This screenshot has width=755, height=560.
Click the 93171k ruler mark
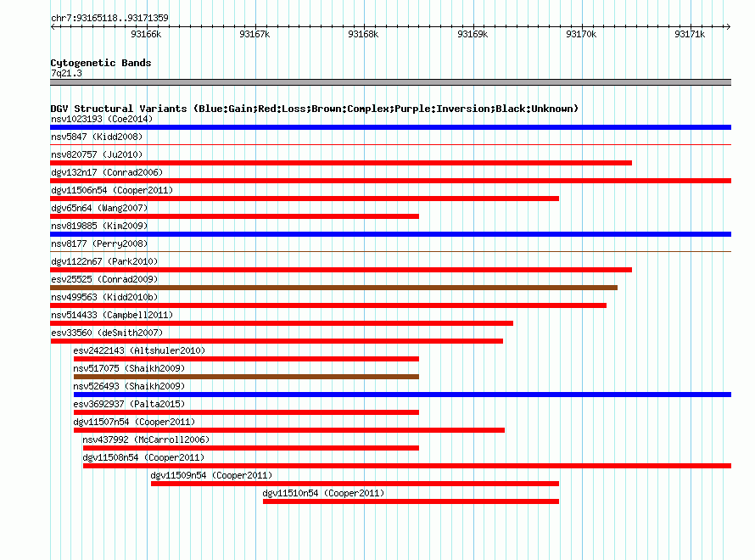(690, 34)
